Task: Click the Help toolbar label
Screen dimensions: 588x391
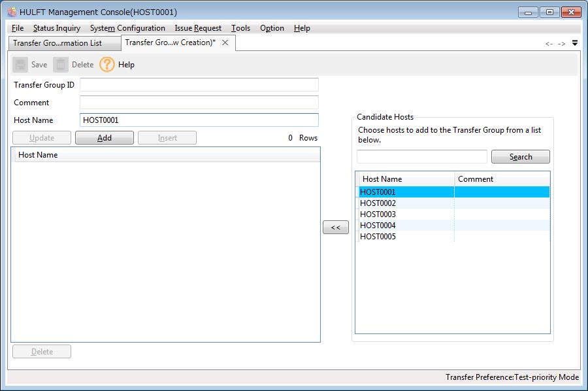Action: pos(126,65)
